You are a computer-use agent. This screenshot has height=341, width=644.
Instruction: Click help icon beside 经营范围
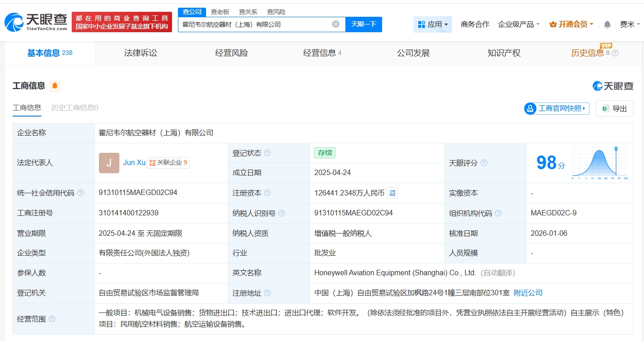point(52,319)
